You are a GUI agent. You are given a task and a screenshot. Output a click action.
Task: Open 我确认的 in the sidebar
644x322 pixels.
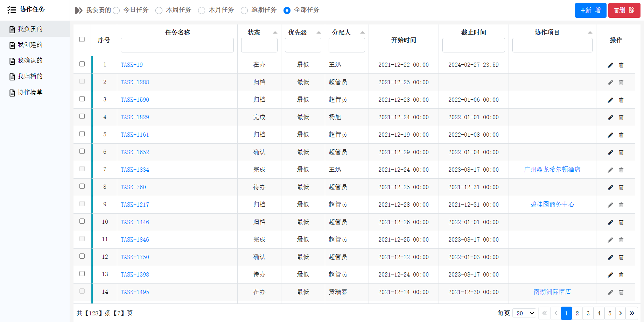(x=35, y=60)
